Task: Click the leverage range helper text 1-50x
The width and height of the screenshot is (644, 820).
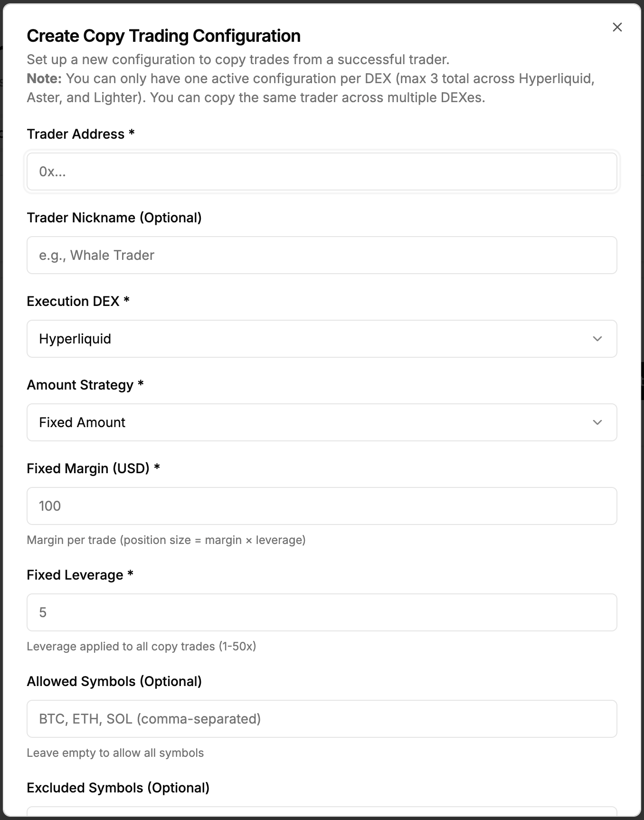Action: [142, 646]
